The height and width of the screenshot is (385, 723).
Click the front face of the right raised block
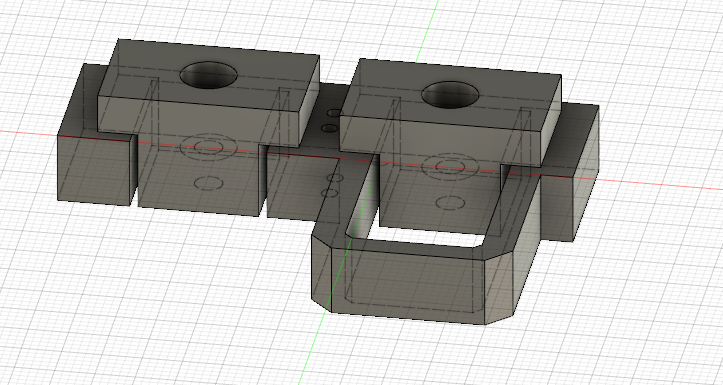point(440,140)
